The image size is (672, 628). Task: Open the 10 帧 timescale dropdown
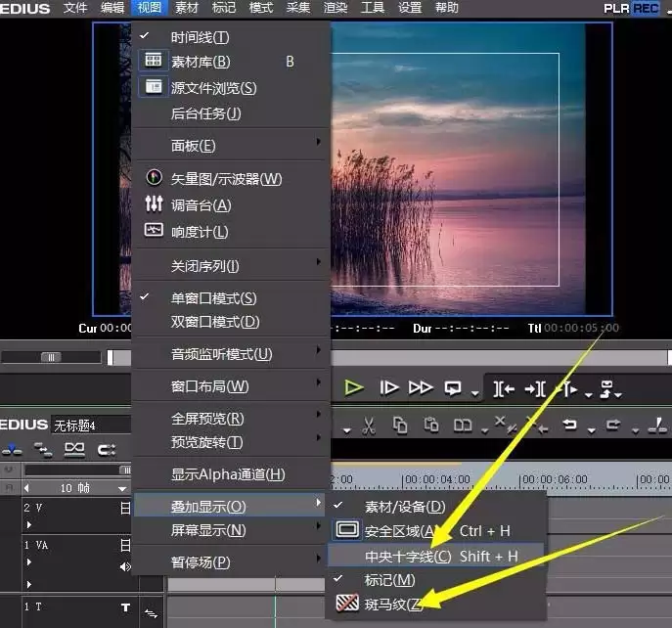122,489
